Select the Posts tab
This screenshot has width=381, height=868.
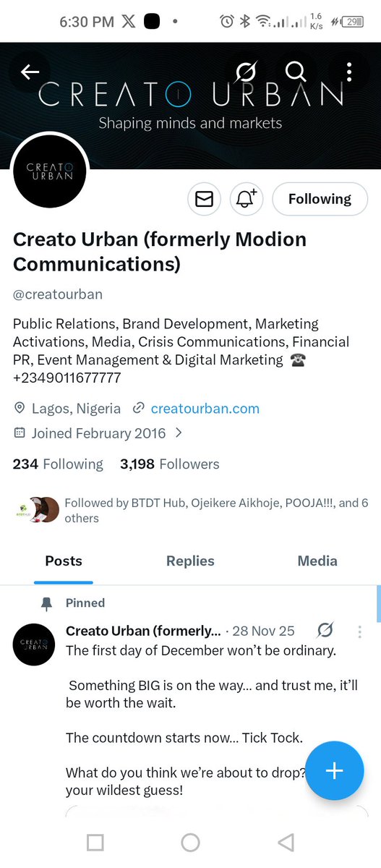click(x=64, y=561)
